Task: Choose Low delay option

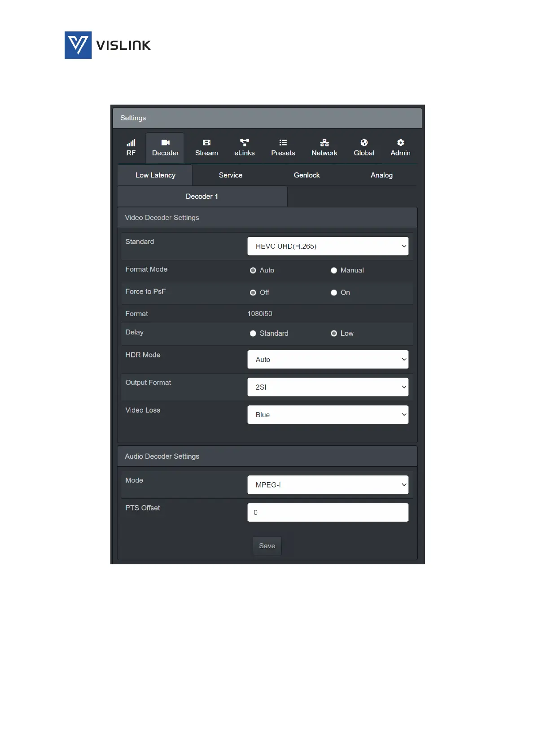Action: tap(334, 334)
